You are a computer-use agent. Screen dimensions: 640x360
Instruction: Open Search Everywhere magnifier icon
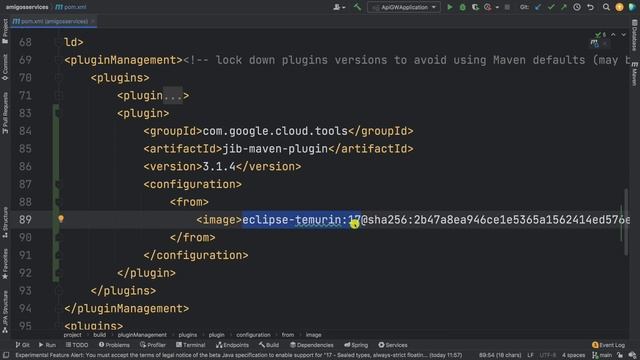click(606, 7)
